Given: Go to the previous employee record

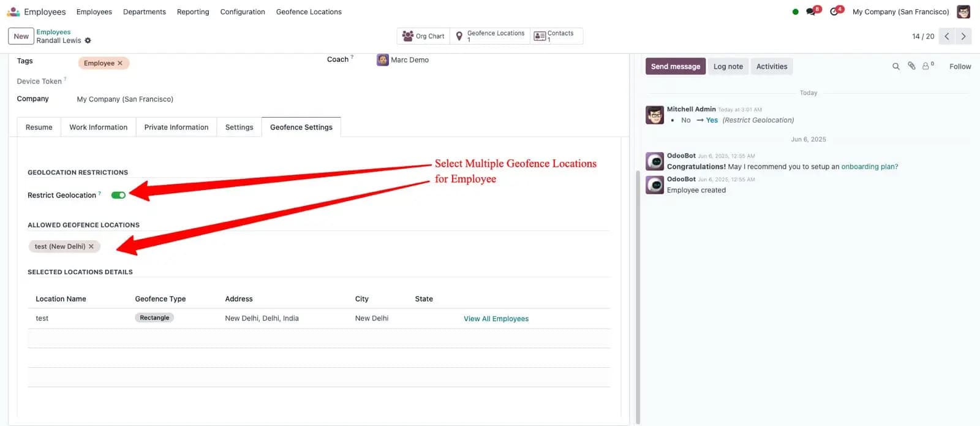Looking at the screenshot, I should pyautogui.click(x=946, y=36).
